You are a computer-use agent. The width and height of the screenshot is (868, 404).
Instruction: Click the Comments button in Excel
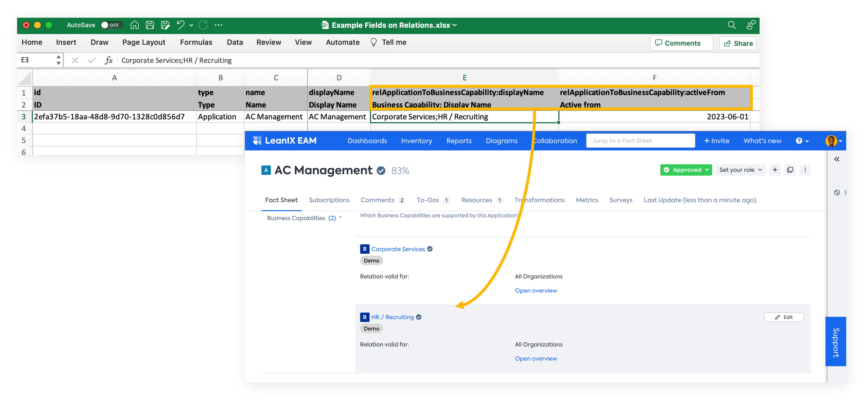click(681, 43)
